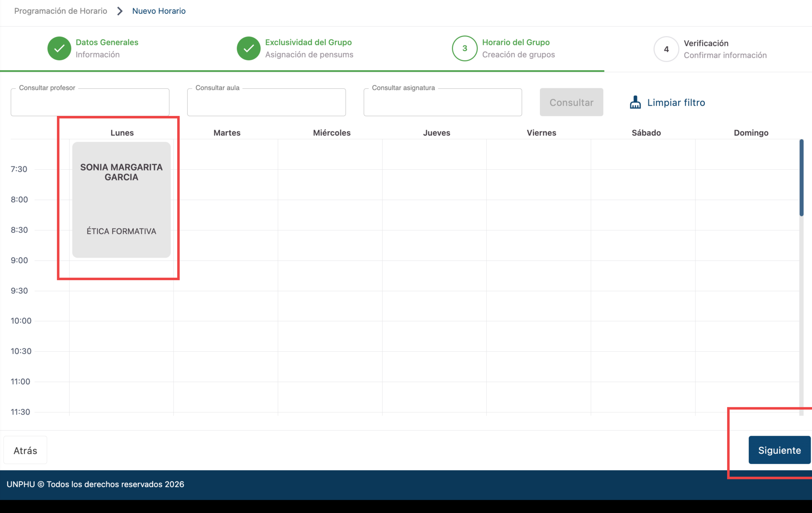Click the Miércoles 10:00 empty time slot
The width and height of the screenshot is (812, 513).
330,336
